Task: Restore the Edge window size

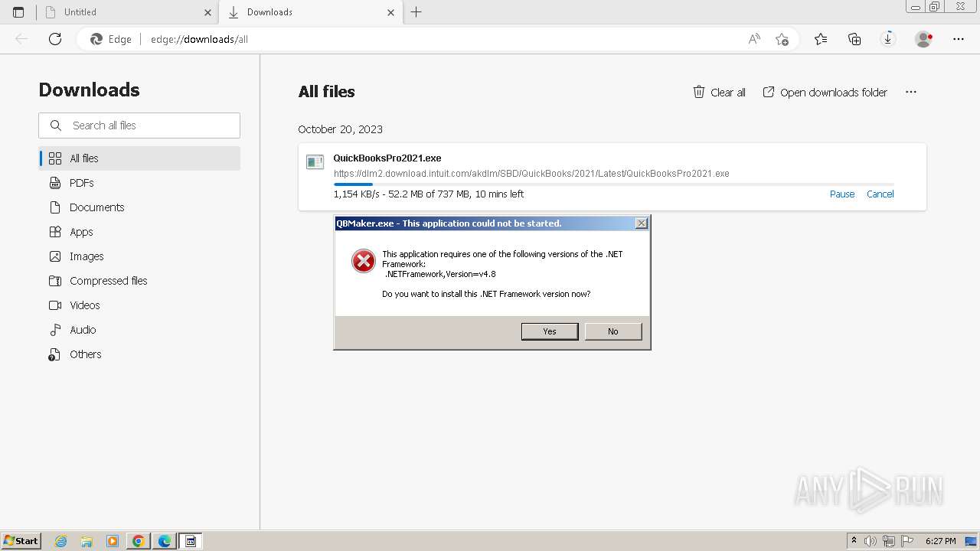Action: (x=934, y=6)
